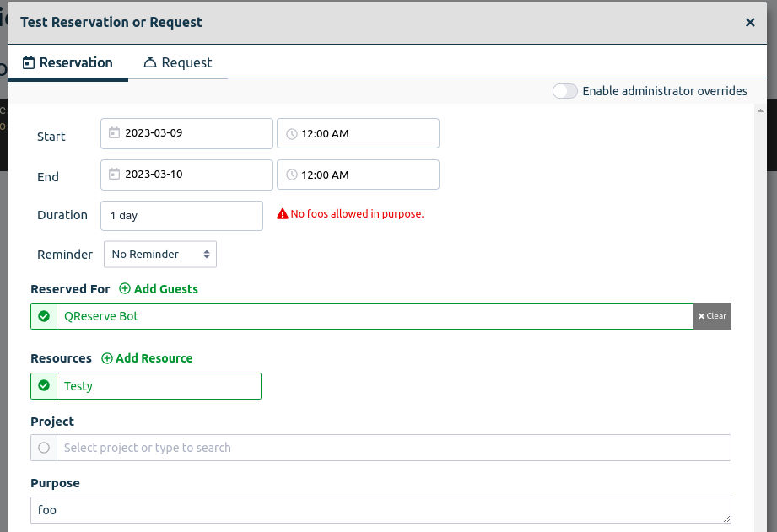777x532 pixels.
Task: Click the red warning triangle icon
Action: point(283,214)
